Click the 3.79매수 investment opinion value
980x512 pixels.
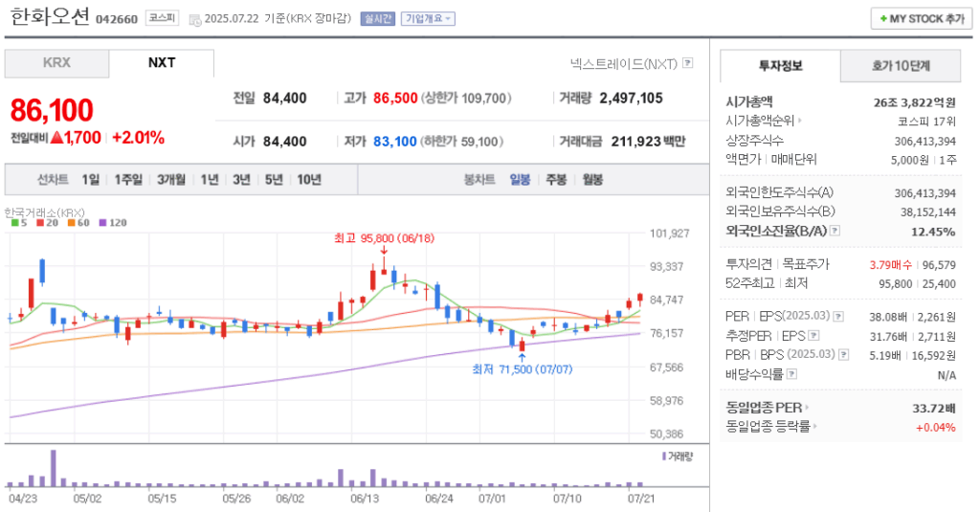point(891,265)
